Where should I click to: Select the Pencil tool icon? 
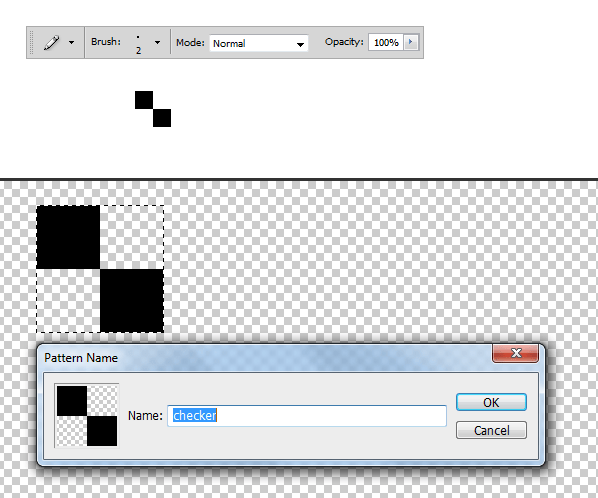tap(51, 42)
